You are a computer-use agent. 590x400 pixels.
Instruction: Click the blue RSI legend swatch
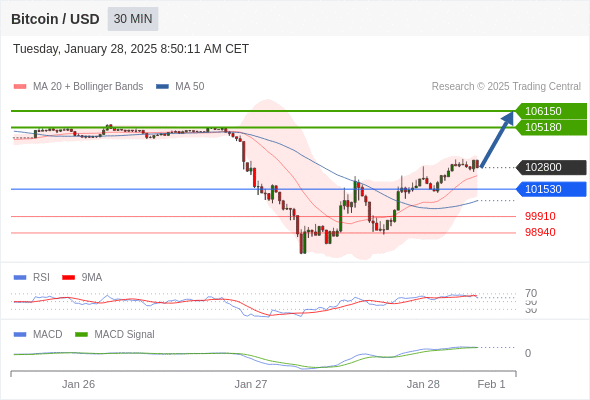[20, 278]
